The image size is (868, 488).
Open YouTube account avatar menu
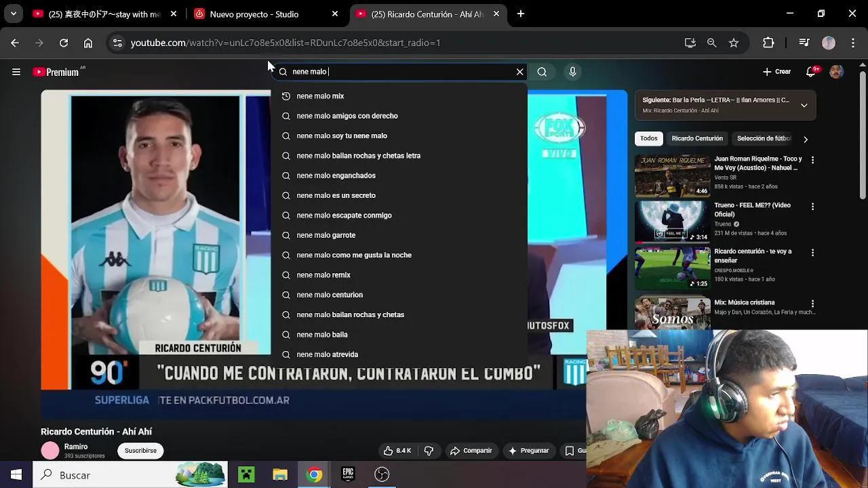click(x=837, y=72)
